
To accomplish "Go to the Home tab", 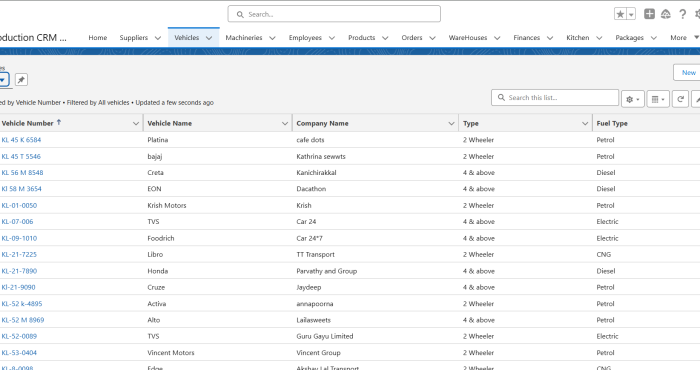I will point(98,38).
